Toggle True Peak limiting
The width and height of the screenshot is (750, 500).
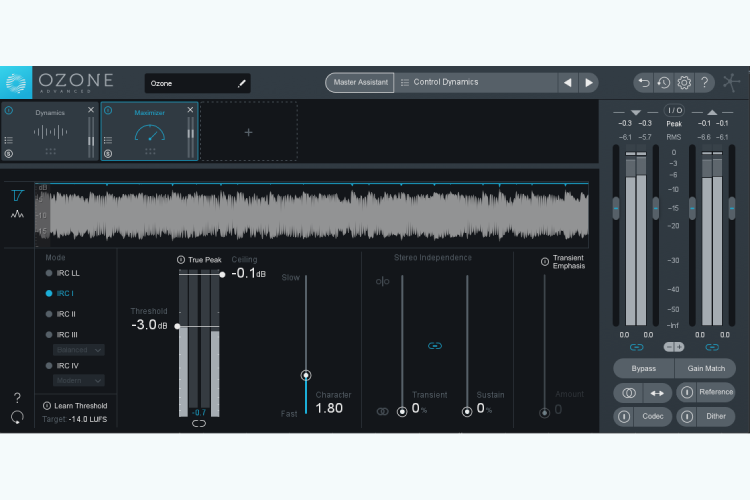(x=181, y=260)
